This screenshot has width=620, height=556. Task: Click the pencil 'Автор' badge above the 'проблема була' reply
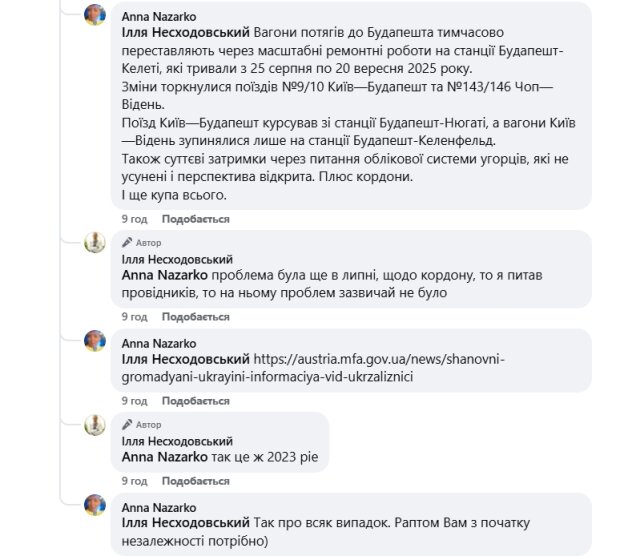coord(141,243)
